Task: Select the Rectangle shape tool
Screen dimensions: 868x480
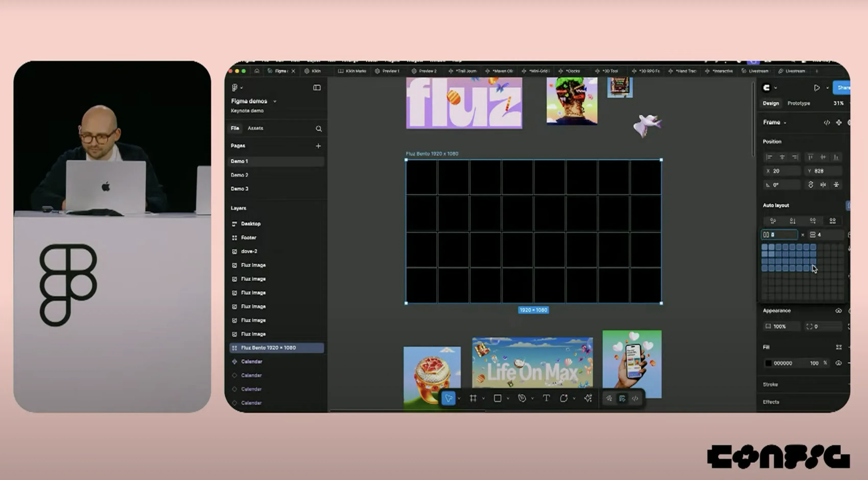Action: pyautogui.click(x=497, y=399)
